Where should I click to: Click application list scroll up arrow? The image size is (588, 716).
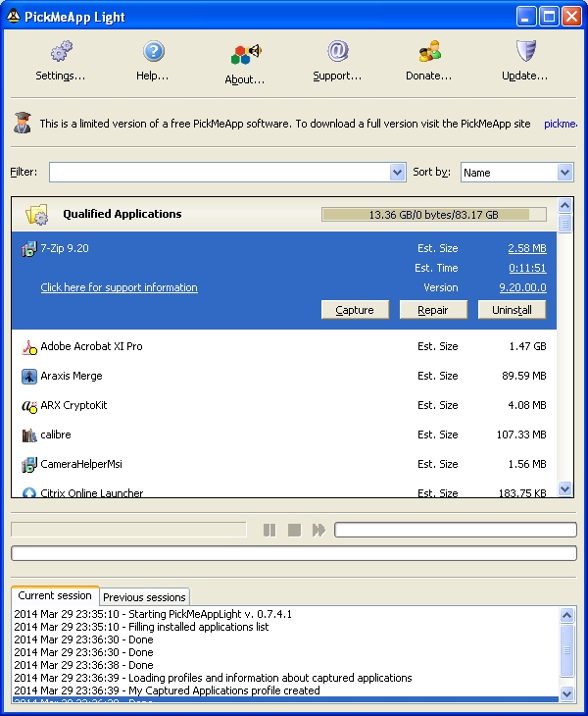(x=564, y=206)
